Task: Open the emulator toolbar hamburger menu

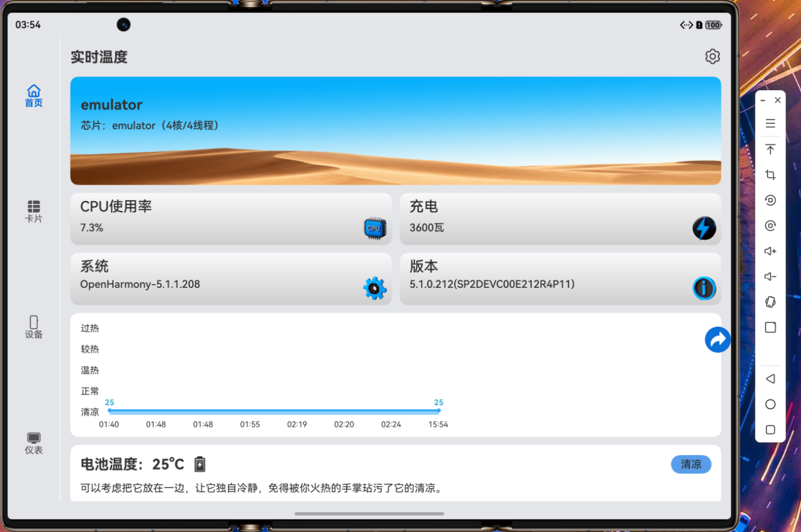Action: (x=770, y=123)
